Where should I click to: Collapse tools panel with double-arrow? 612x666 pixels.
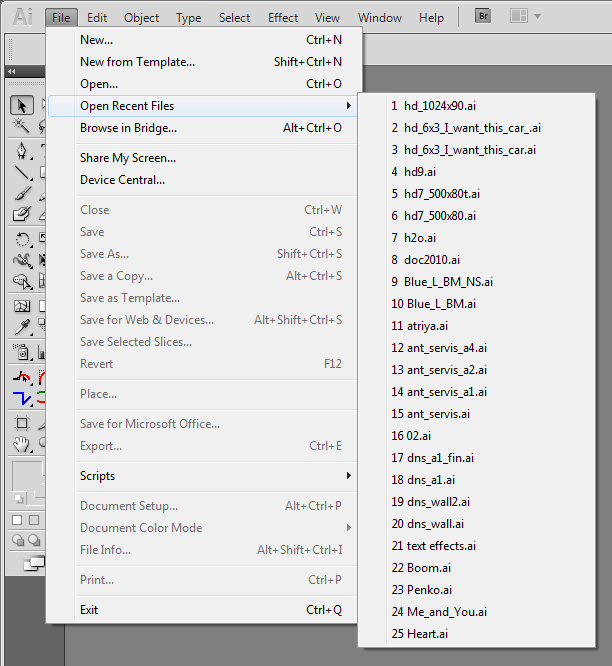click(11, 71)
